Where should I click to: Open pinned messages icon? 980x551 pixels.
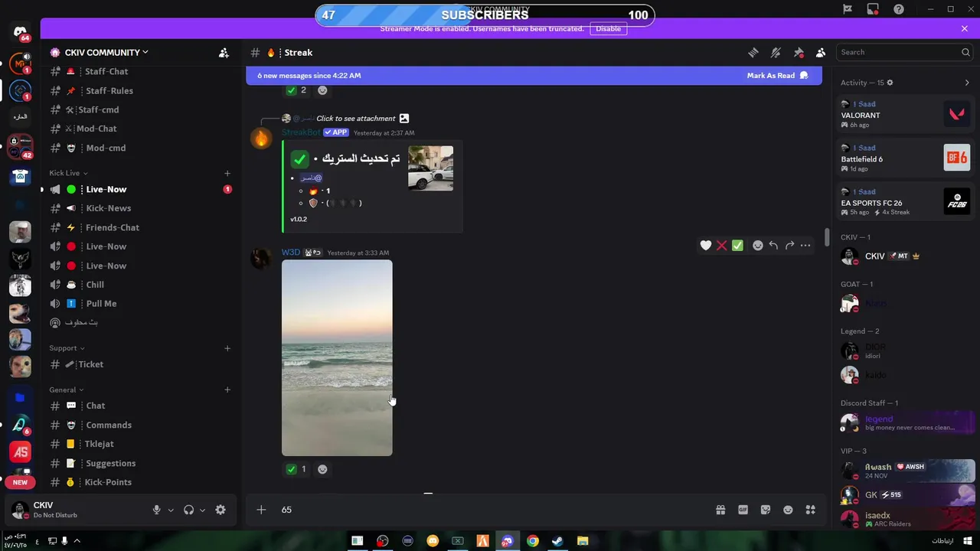(799, 53)
